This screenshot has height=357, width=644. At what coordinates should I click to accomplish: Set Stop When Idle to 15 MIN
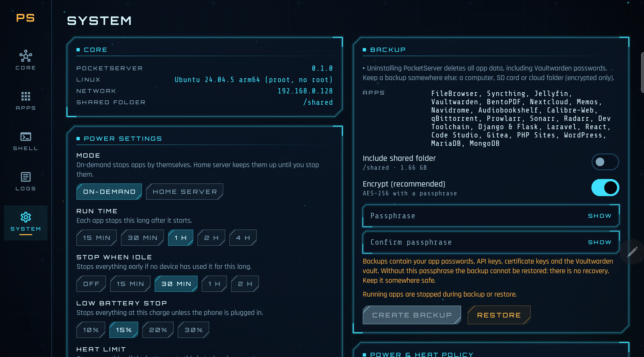(x=130, y=284)
